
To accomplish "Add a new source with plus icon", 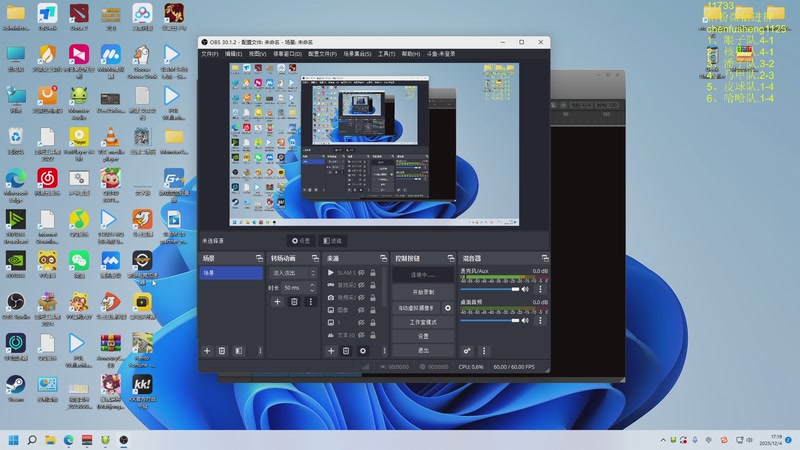I will pyautogui.click(x=331, y=351).
